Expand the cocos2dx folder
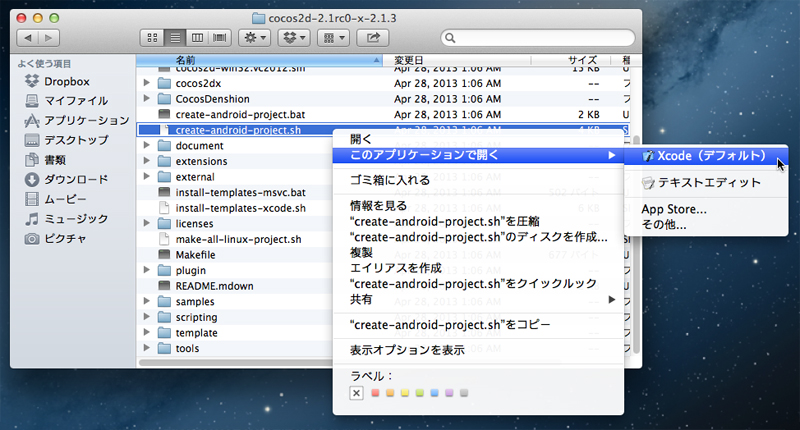Viewport: 800px width, 430px height. 146,83
